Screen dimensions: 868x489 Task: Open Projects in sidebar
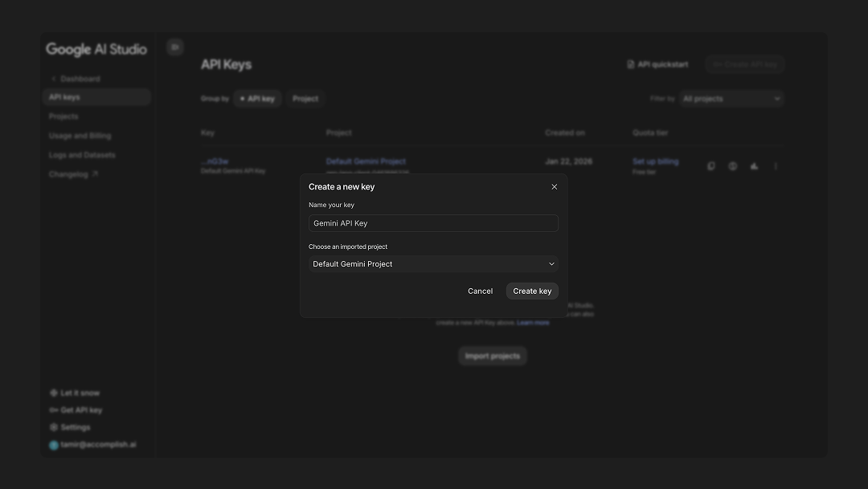tap(63, 116)
